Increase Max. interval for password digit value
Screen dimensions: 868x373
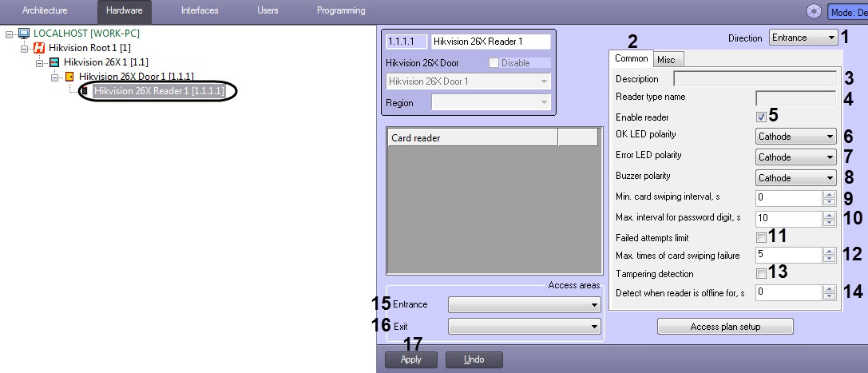829,216
